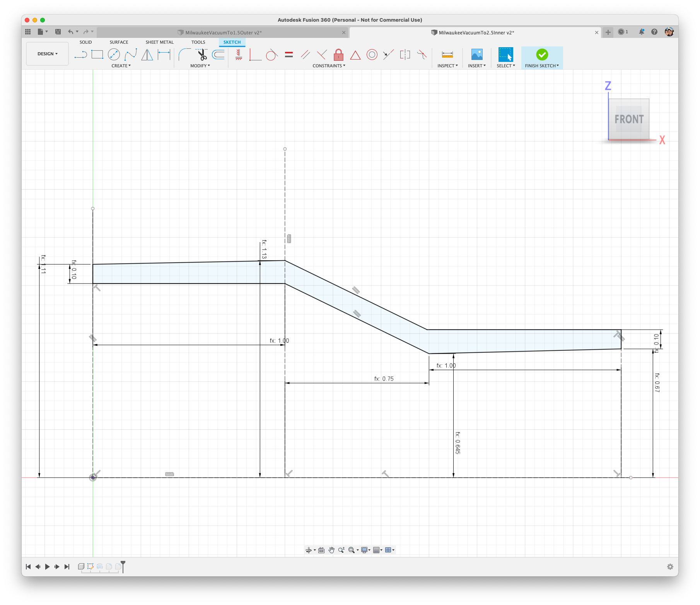Image resolution: width=700 pixels, height=605 pixels.
Task: Select the Sketch Dimension tool
Action: [x=164, y=55]
